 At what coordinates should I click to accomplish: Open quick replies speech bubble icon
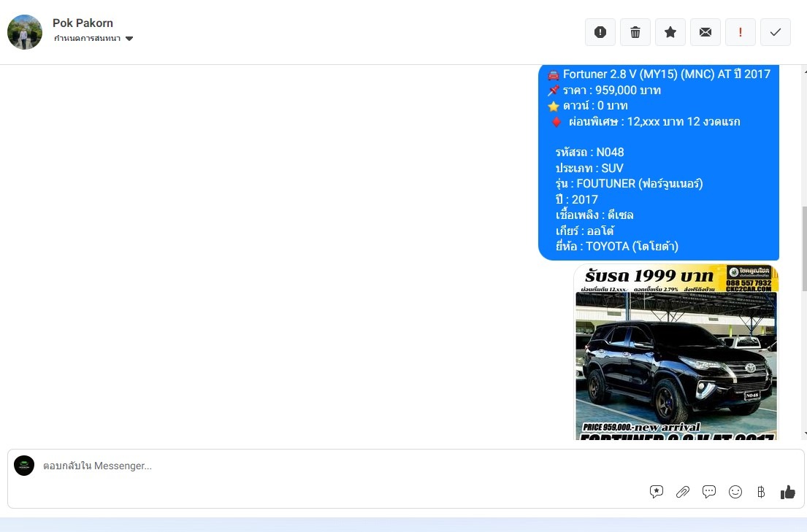708,492
